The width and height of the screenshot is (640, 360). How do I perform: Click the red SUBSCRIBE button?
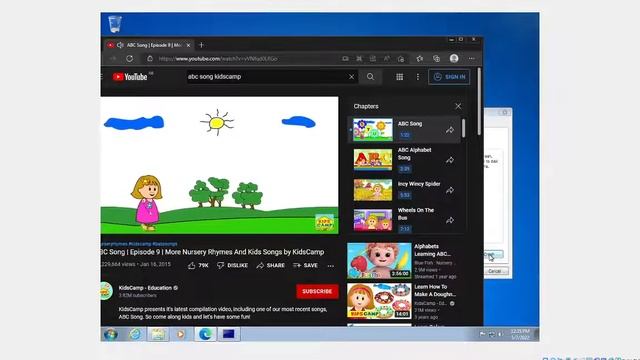[317, 291]
